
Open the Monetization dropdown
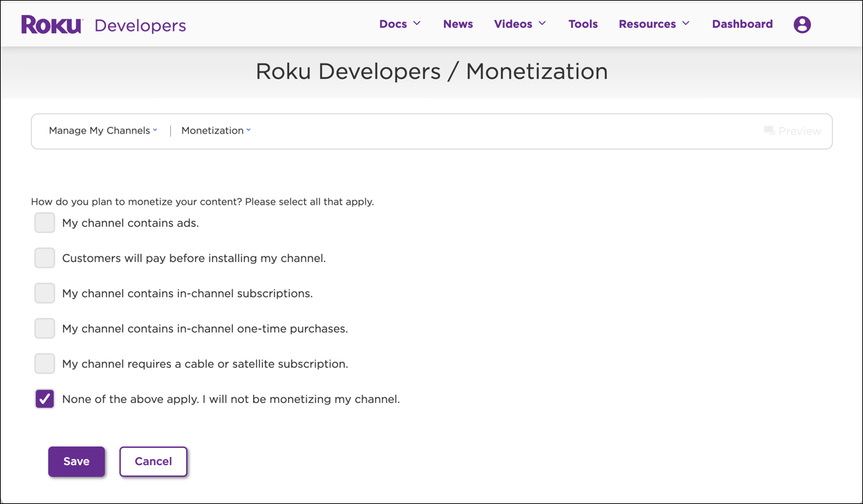[215, 131]
